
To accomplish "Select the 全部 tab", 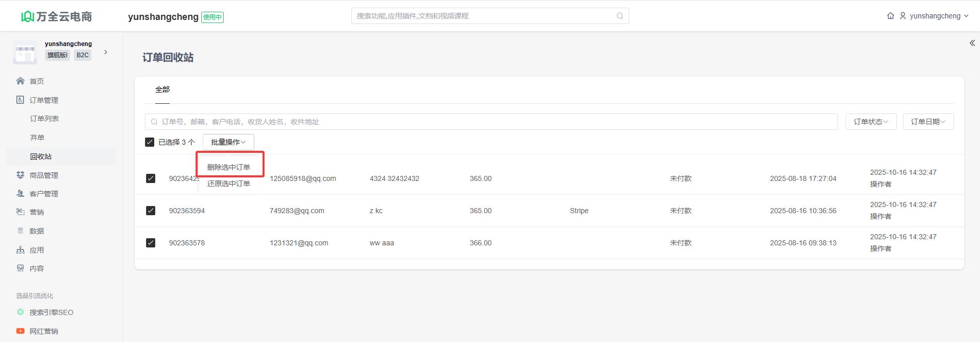I will pos(162,89).
